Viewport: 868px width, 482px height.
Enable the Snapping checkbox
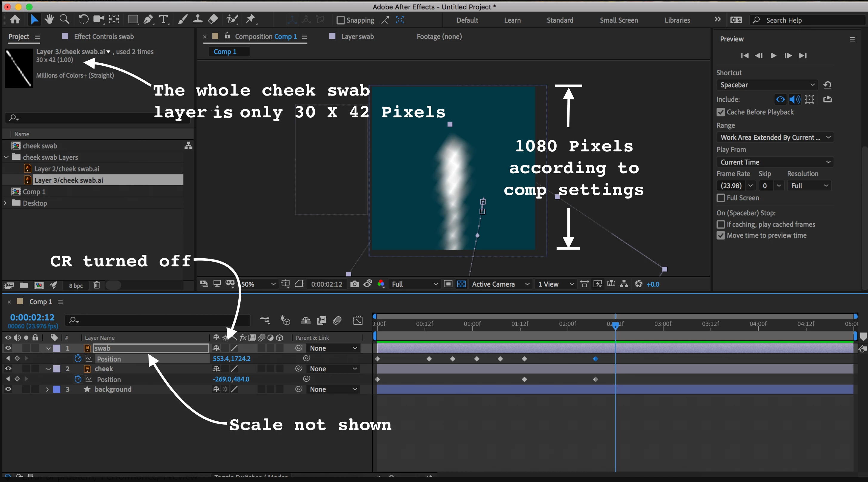pyautogui.click(x=341, y=20)
